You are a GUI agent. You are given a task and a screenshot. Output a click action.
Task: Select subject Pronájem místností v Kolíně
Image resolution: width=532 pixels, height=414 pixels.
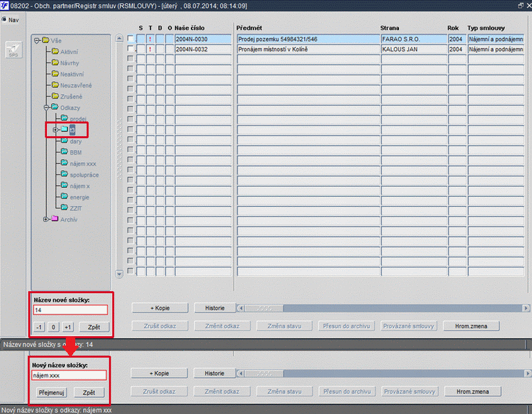tap(308, 49)
